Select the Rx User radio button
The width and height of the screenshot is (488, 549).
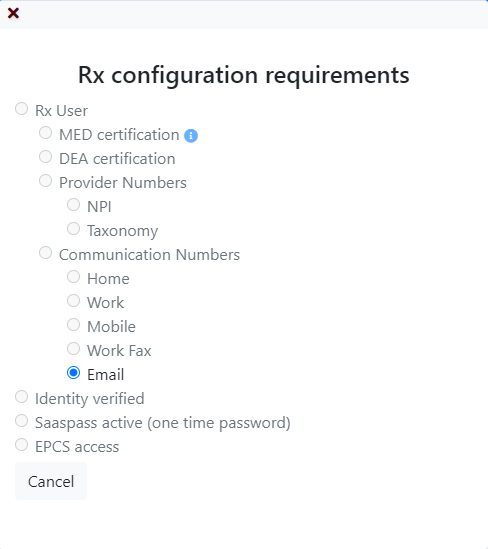(x=21, y=109)
